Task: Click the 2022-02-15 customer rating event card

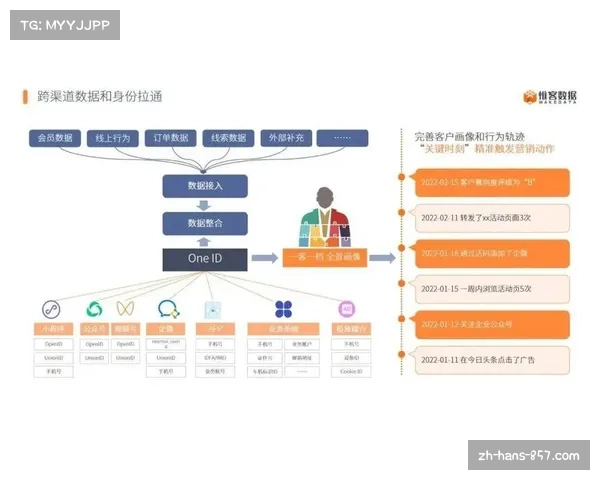Action: pyautogui.click(x=492, y=183)
